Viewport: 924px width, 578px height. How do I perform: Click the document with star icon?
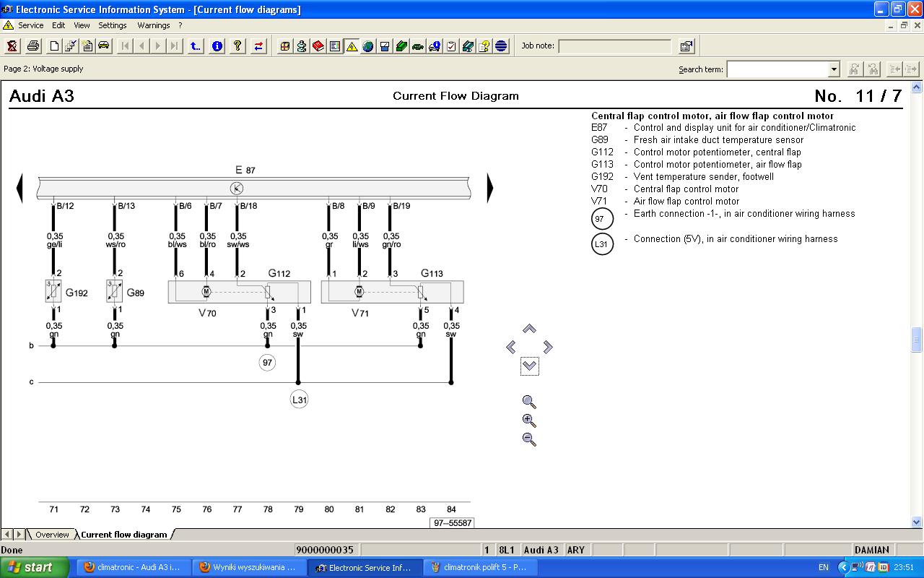[x=87, y=46]
